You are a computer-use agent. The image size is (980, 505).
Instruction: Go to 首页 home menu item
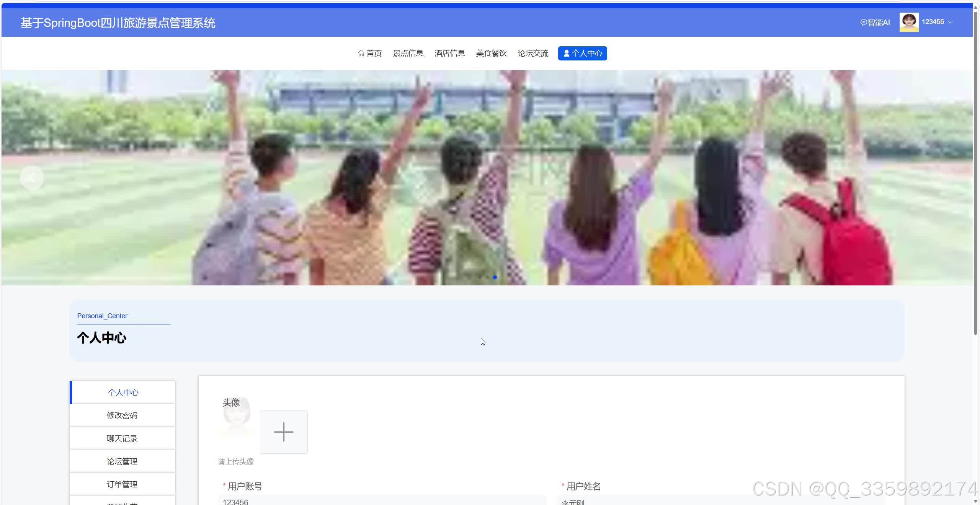click(370, 53)
